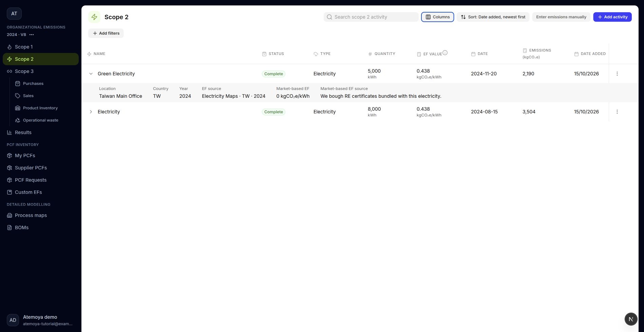Click the Complete status of Green Electricity
Image resolution: width=644 pixels, height=332 pixels.
pyautogui.click(x=273, y=74)
